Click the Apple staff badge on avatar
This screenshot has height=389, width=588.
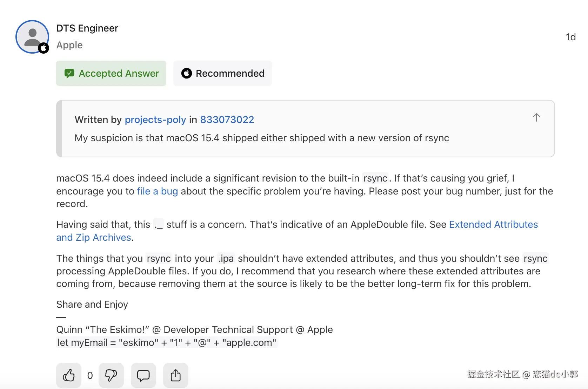[x=44, y=48]
